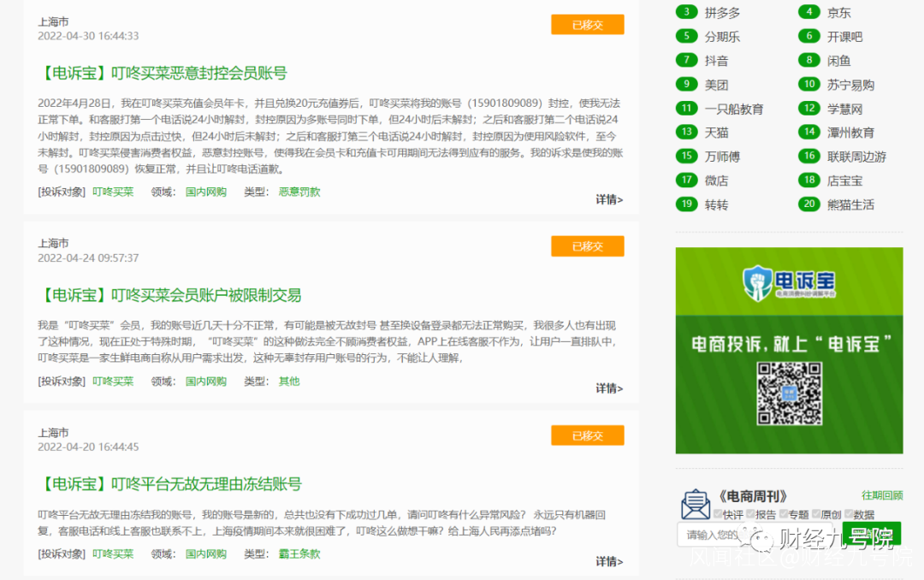924x580 pixels.
Task: Click the 电诉宝 shield logo in the green banner
Action: coord(757,283)
